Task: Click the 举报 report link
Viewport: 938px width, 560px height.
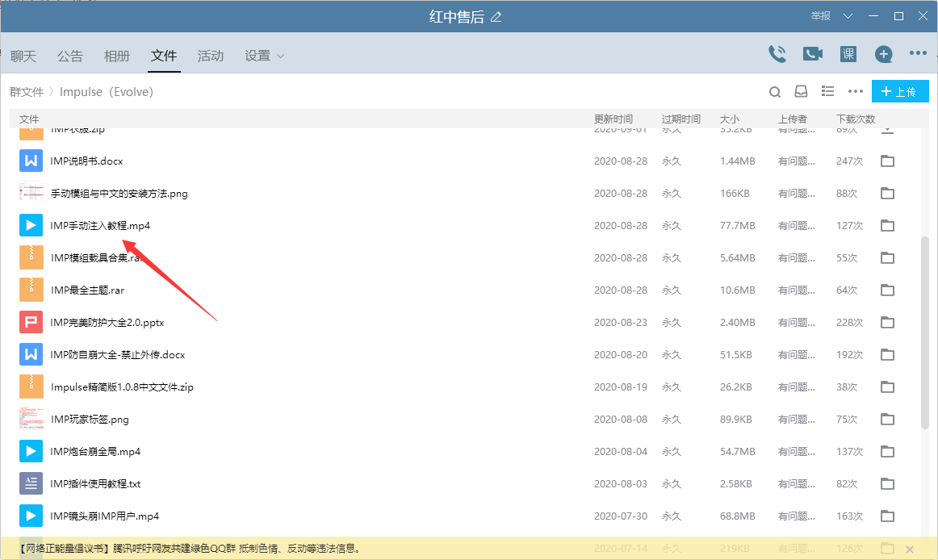Action: [821, 16]
